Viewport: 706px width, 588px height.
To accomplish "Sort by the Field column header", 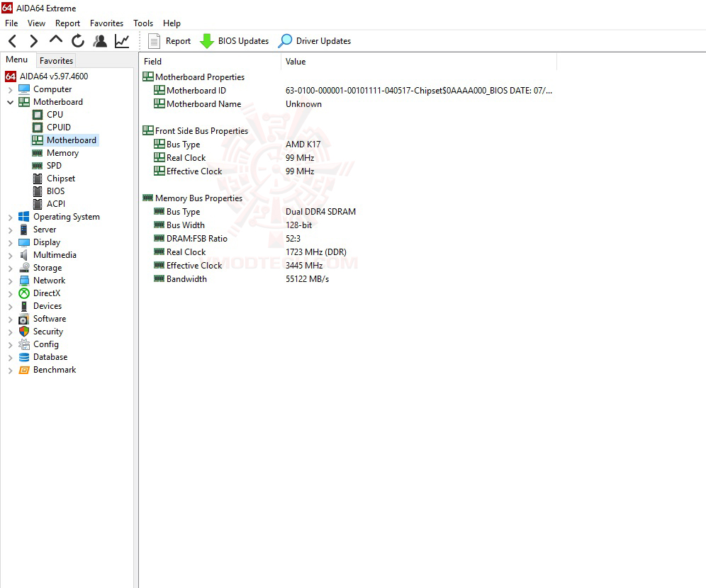I will pyautogui.click(x=210, y=62).
